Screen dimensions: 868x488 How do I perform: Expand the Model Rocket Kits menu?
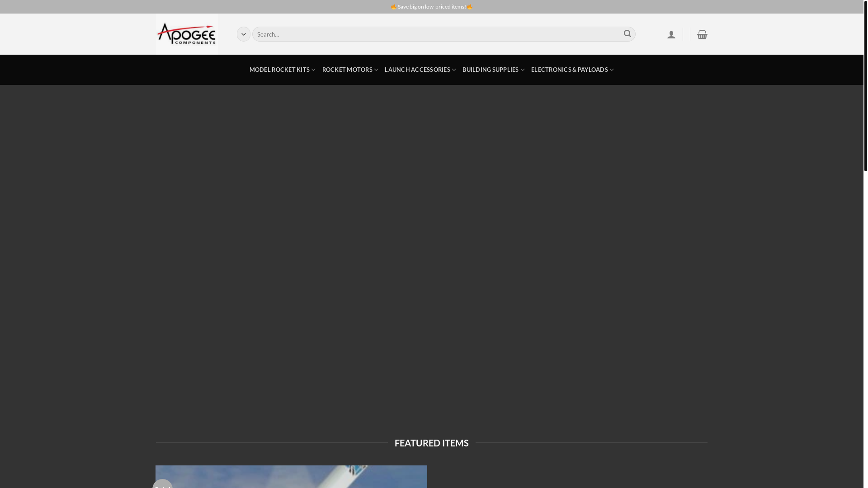tap(283, 70)
